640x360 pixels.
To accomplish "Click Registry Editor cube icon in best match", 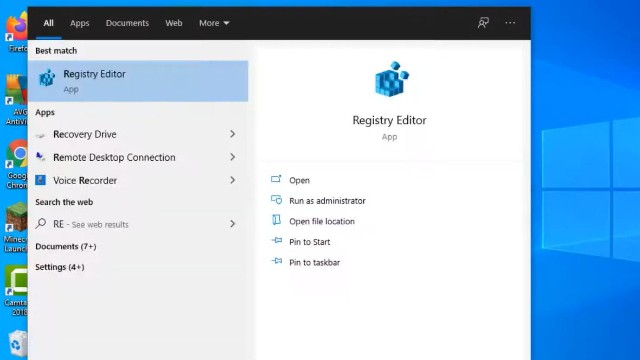I will pyautogui.click(x=47, y=78).
